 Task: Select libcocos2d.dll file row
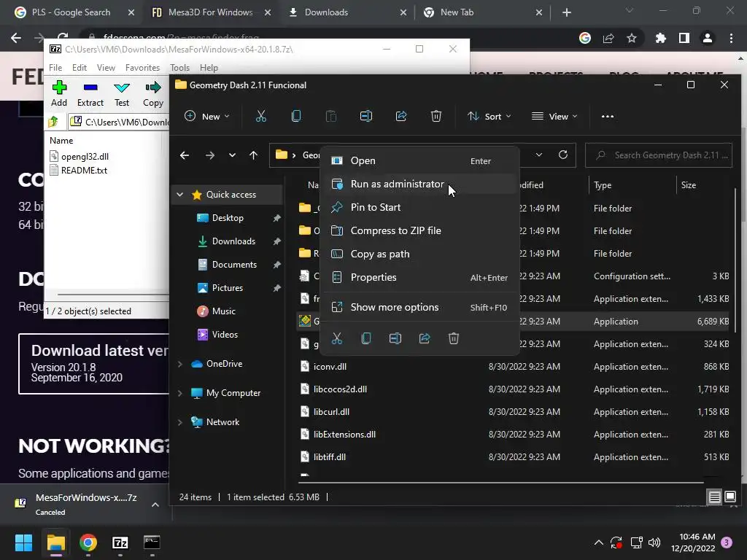[x=514, y=389]
